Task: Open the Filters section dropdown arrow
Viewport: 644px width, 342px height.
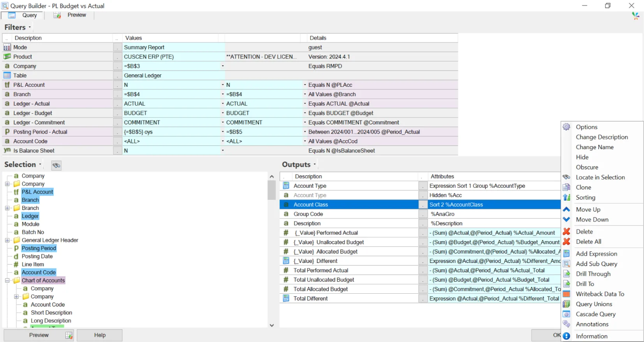Action: [x=30, y=27]
